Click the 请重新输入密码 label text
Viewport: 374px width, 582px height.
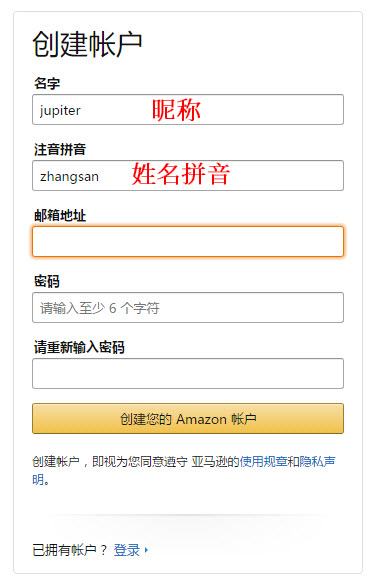pos(79,347)
